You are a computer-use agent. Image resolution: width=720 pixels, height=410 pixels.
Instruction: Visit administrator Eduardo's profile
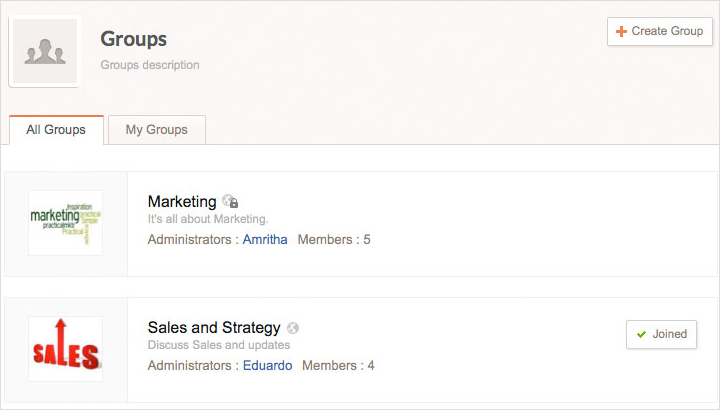[267, 366]
